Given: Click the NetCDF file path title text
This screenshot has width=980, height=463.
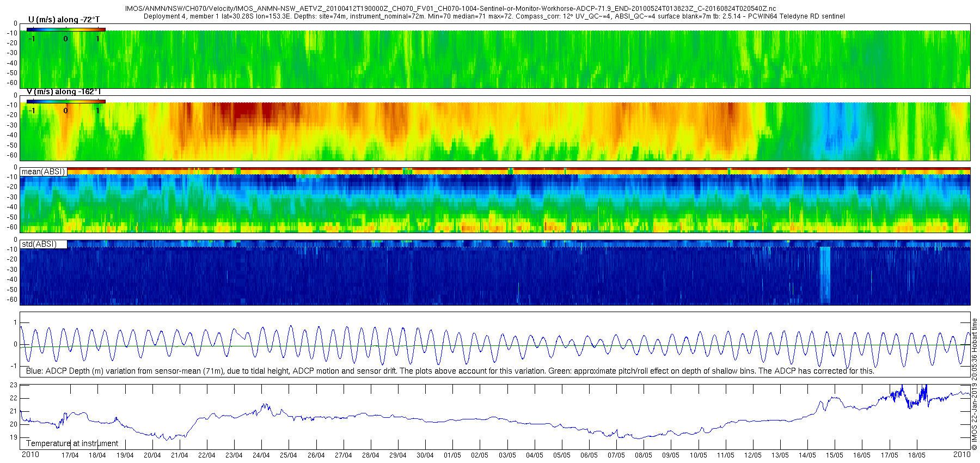Looking at the screenshot, I should (450, 9).
